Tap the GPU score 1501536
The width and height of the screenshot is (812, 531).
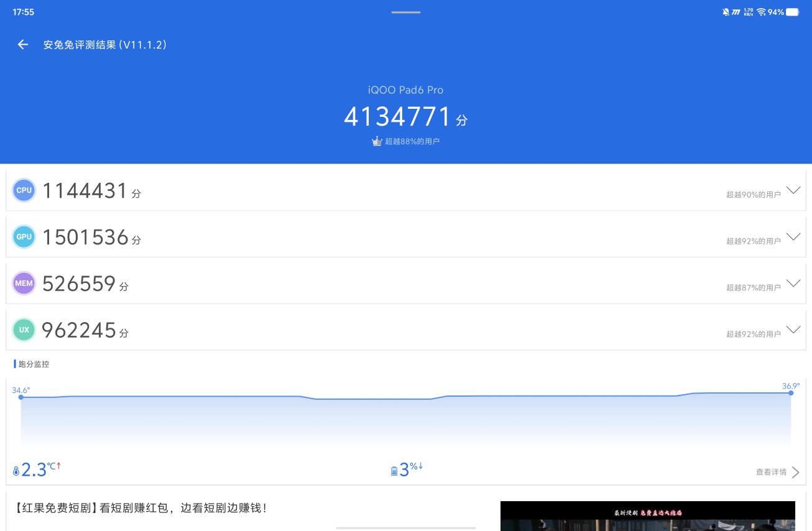85,237
